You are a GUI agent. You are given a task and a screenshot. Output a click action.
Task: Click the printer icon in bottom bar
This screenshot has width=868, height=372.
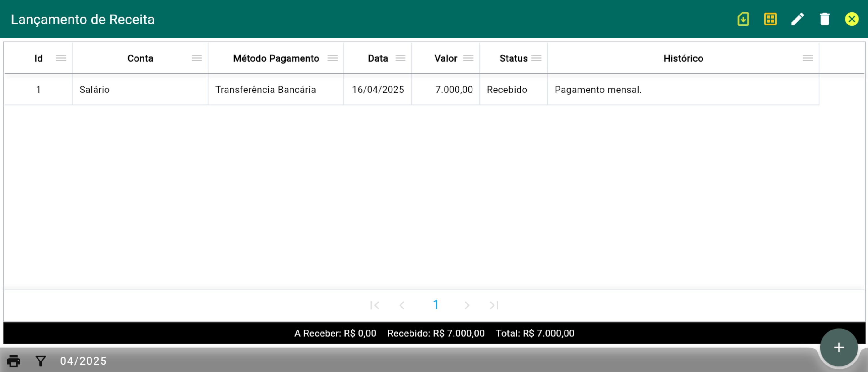pyautogui.click(x=13, y=361)
